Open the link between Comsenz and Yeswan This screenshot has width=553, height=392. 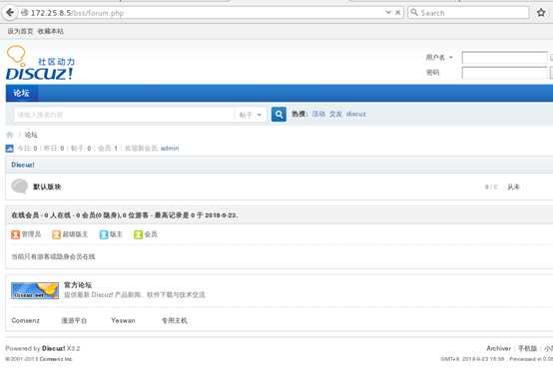click(x=74, y=320)
